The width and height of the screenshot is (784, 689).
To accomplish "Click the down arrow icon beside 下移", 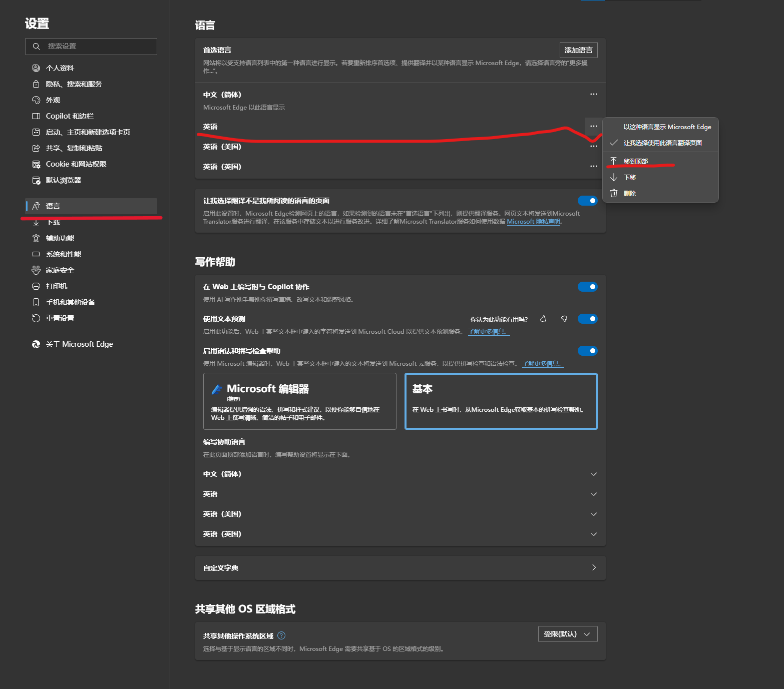I will click(614, 177).
